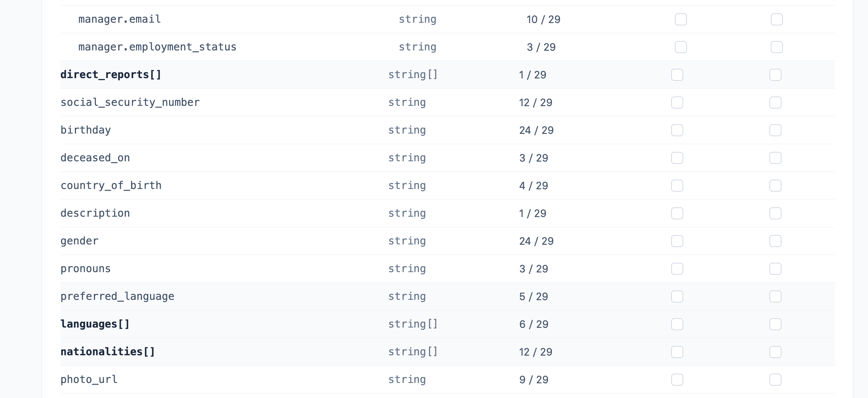The height and width of the screenshot is (398, 868).
Task: Select the manager.employment_status field name
Action: (157, 47)
